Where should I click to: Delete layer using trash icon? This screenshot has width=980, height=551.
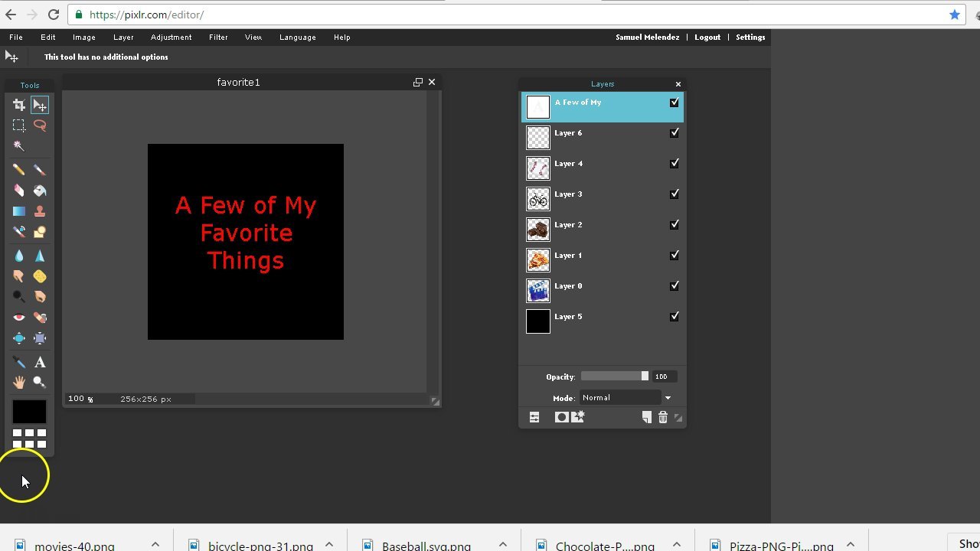(x=663, y=417)
